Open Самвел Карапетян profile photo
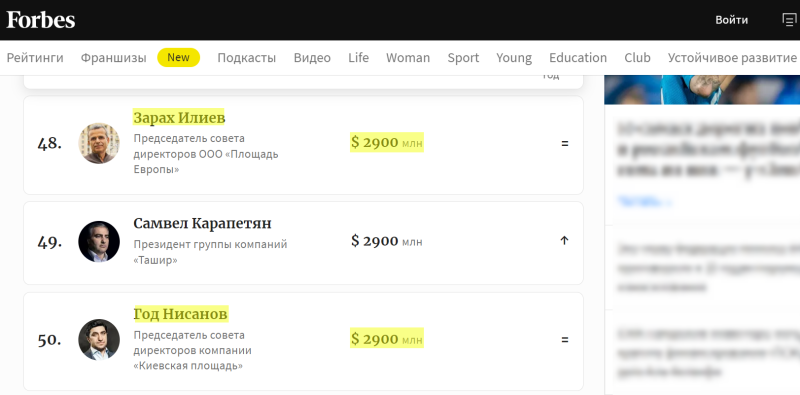Screen dimensions: 800x395 pyautogui.click(x=99, y=241)
